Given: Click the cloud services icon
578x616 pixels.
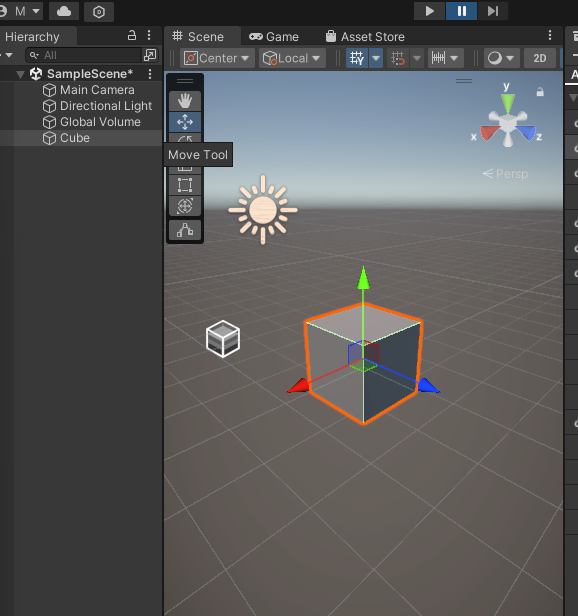Looking at the screenshot, I should (64, 11).
